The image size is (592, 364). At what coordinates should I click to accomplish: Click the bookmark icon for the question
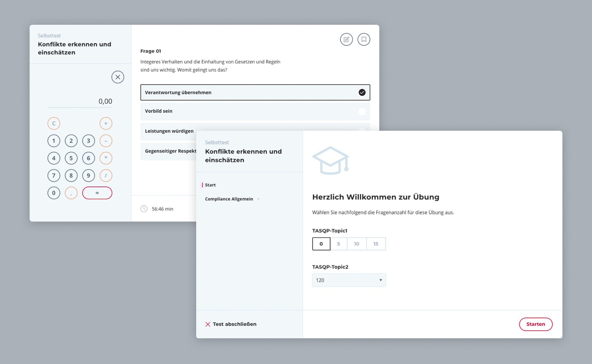[x=364, y=39]
